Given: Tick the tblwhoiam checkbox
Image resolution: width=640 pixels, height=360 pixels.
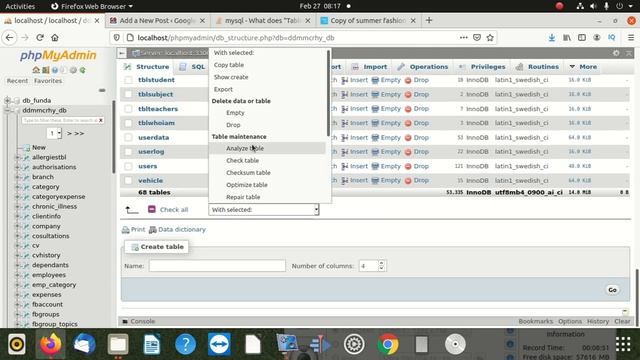Looking at the screenshot, I should point(129,123).
